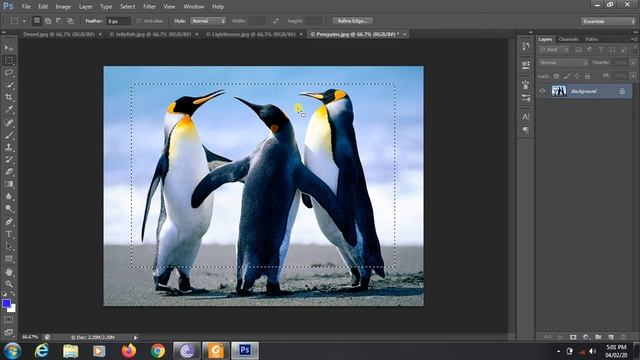Select the Magic Wand tool

pos(9,85)
